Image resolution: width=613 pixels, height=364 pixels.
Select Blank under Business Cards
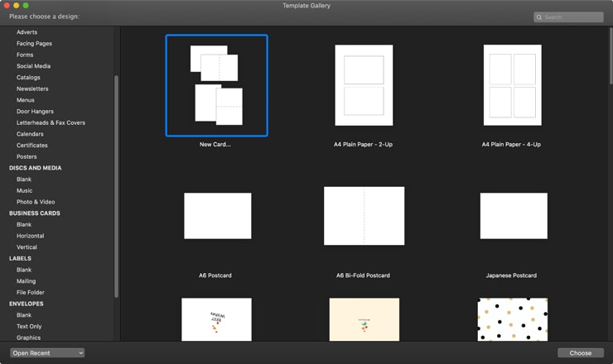click(24, 224)
